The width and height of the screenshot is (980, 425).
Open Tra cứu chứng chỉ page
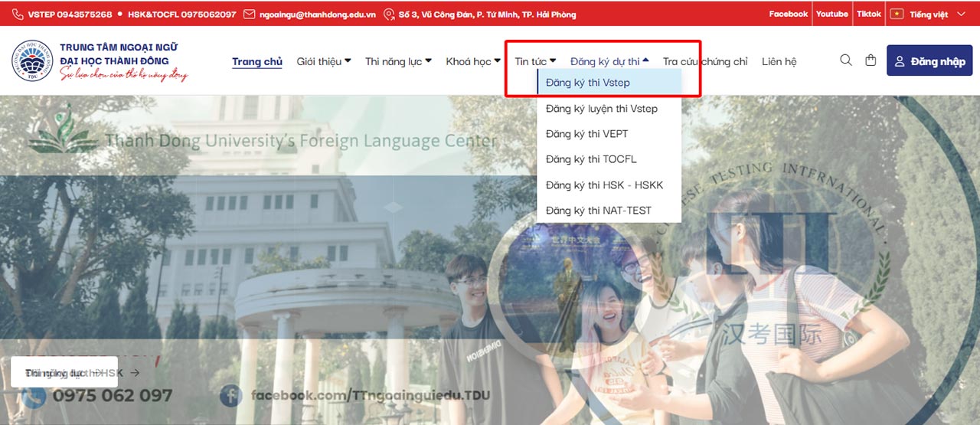[x=705, y=61]
